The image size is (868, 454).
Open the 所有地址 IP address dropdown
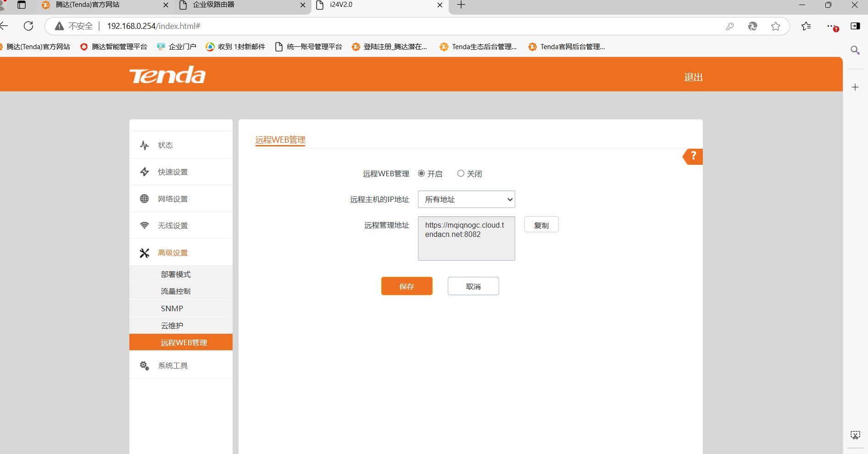(x=466, y=199)
